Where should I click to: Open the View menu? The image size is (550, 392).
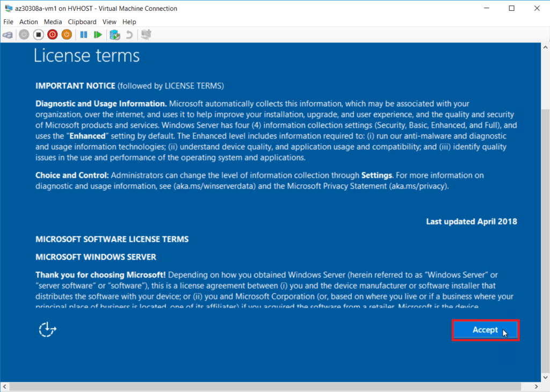click(x=110, y=21)
